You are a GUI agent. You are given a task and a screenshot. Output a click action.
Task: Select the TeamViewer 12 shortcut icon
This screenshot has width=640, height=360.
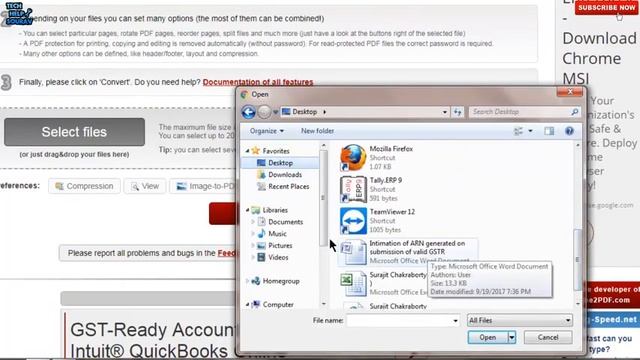[x=353, y=221]
